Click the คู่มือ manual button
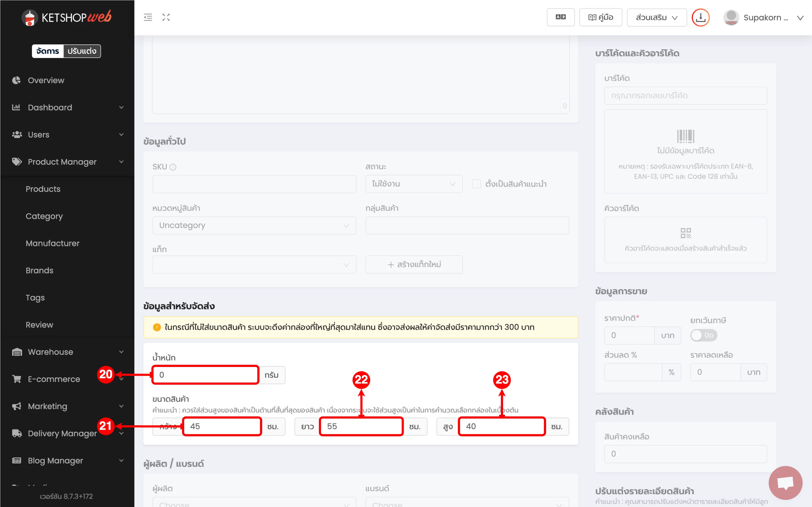This screenshot has width=812, height=507. 600,17
